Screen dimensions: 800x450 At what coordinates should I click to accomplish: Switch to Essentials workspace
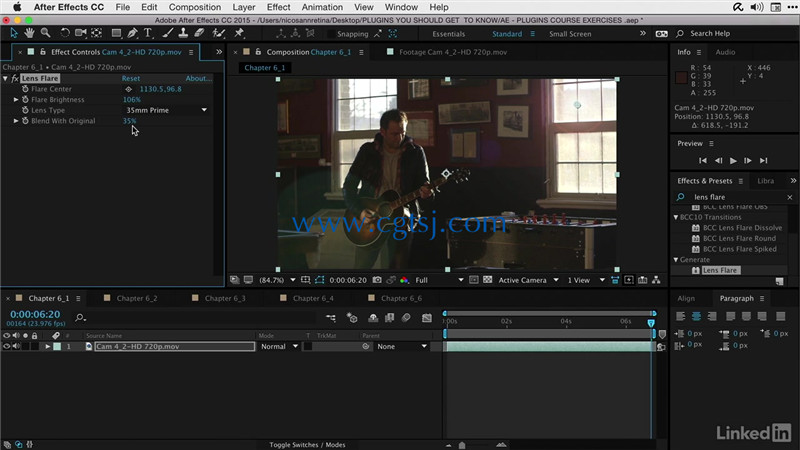448,34
